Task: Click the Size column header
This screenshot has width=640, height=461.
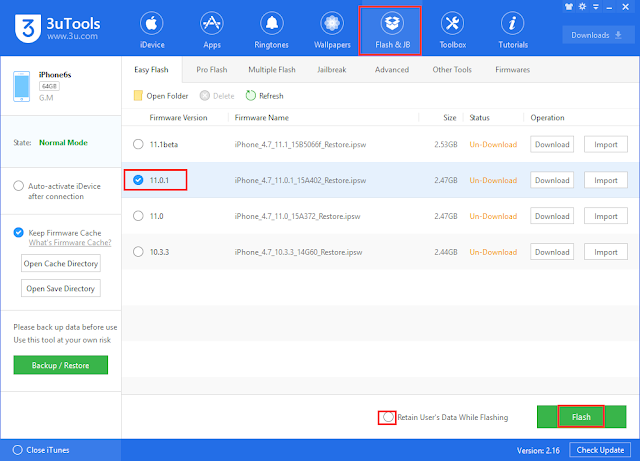Action: pos(449,118)
